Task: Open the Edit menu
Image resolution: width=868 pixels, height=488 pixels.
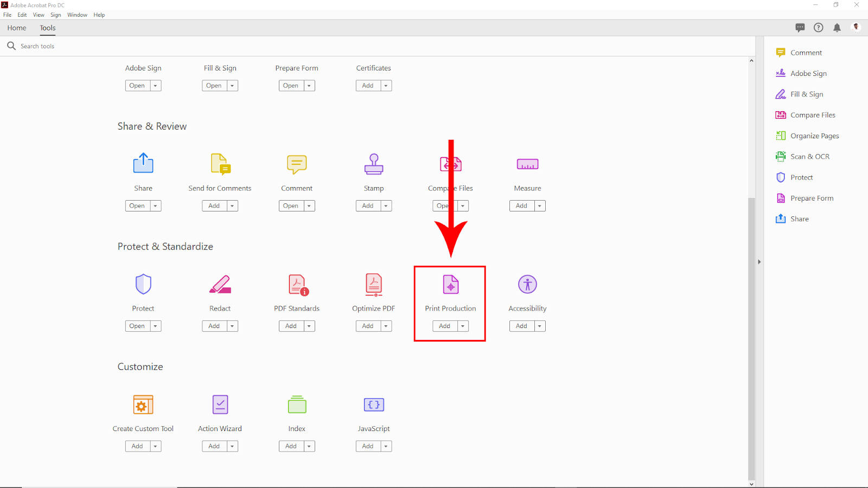Action: [x=22, y=15]
